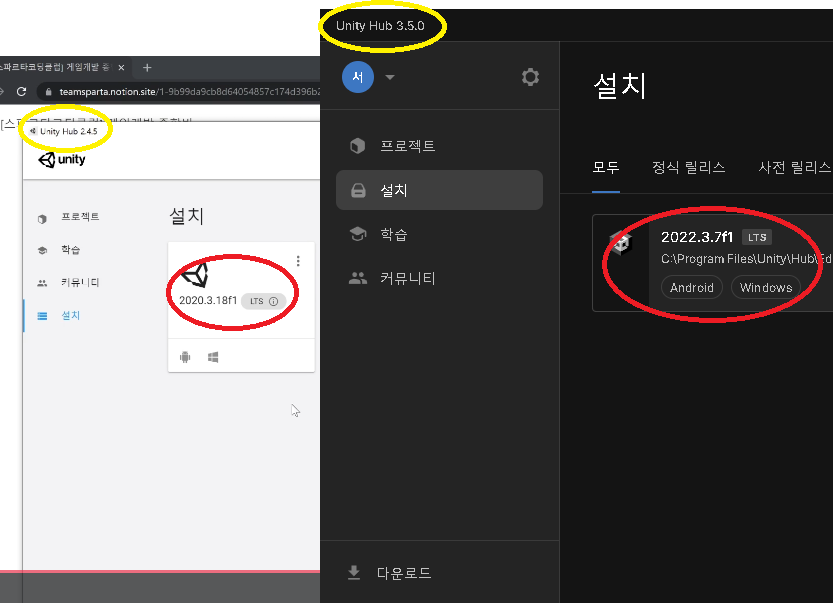The height and width of the screenshot is (603, 833).
Task: Switch to the 정식 릴리스 tab
Action: coord(688,167)
